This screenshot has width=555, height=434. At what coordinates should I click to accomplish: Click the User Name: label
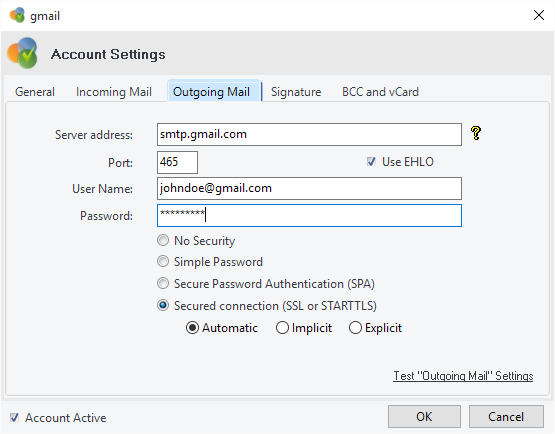click(x=102, y=189)
